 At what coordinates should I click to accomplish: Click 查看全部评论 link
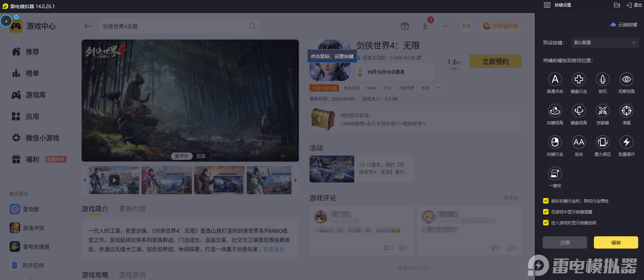point(415,268)
